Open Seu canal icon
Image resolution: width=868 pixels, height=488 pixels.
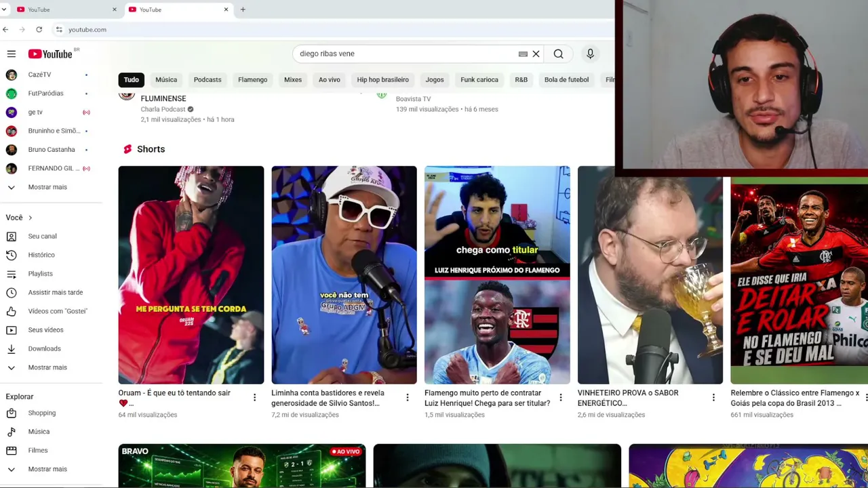12,237
